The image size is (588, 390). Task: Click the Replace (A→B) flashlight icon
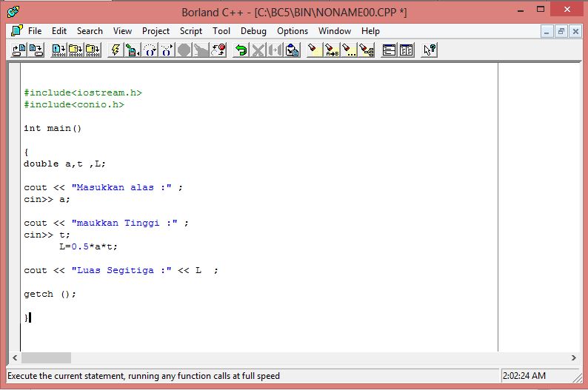pyautogui.click(x=332, y=50)
